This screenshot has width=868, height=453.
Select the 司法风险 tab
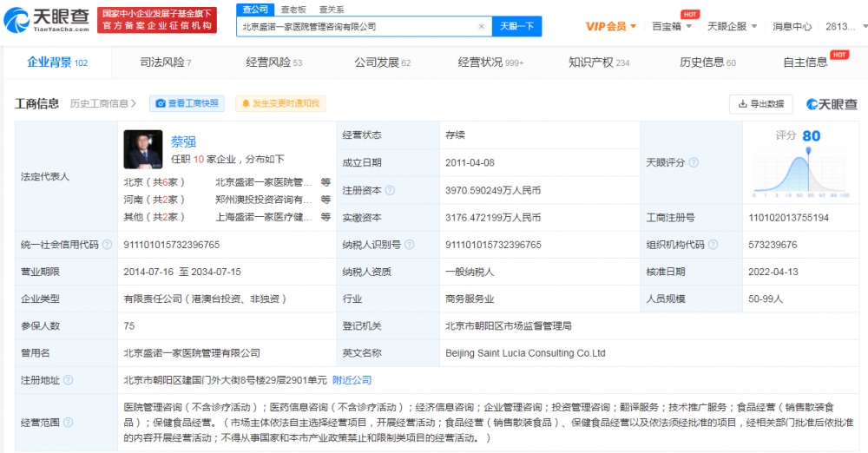tap(166, 62)
